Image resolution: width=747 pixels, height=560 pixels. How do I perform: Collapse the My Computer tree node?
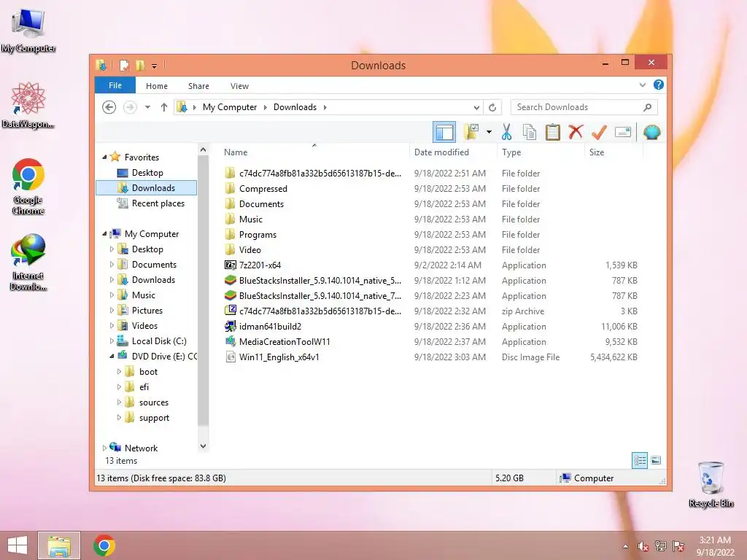click(104, 234)
